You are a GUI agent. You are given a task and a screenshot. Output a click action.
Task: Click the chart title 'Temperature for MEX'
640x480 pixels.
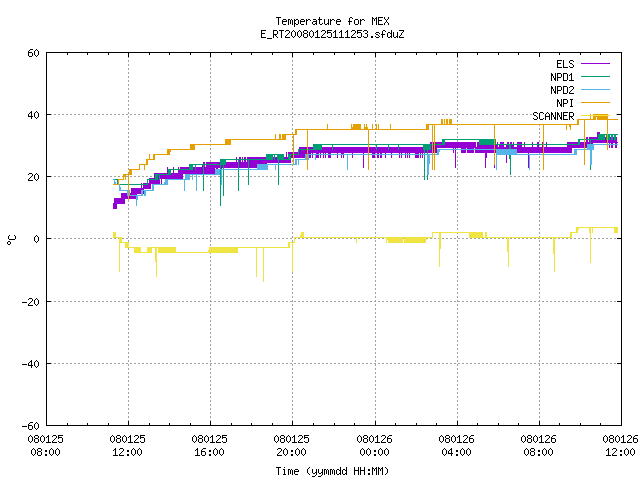pyautogui.click(x=332, y=21)
